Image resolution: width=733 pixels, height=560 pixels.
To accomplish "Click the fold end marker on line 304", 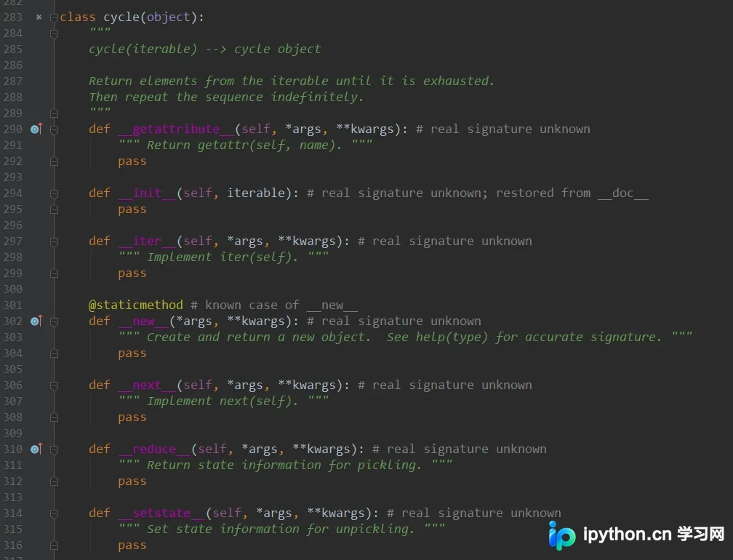I will (54, 354).
